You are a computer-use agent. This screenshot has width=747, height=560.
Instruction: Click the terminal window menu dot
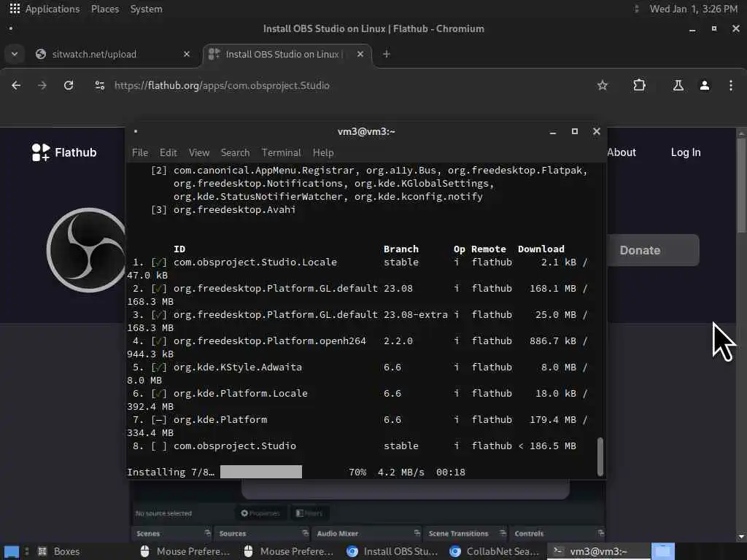coord(136,131)
